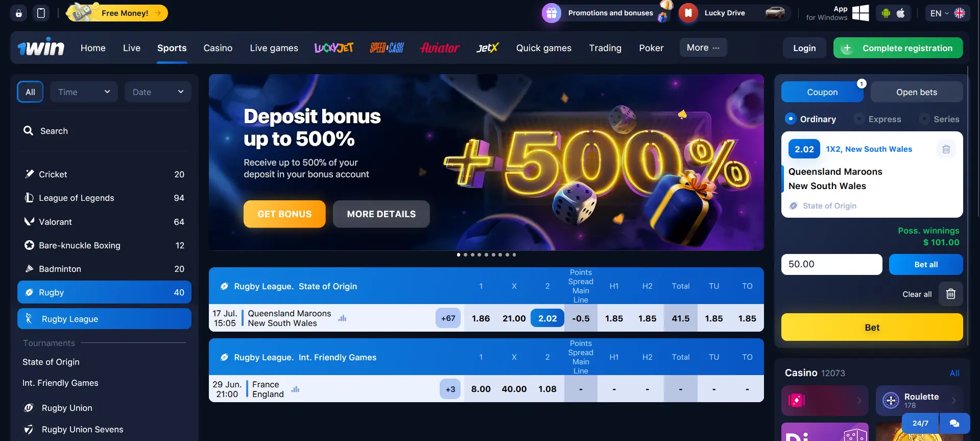Screen dimensions: 980x441
Task: Open the Date filter dropdown
Action: point(158,92)
